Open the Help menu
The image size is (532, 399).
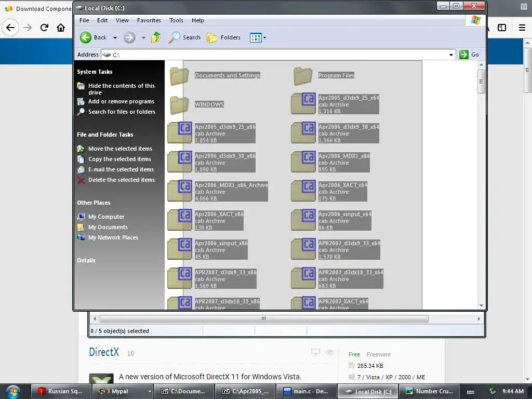pyautogui.click(x=197, y=20)
